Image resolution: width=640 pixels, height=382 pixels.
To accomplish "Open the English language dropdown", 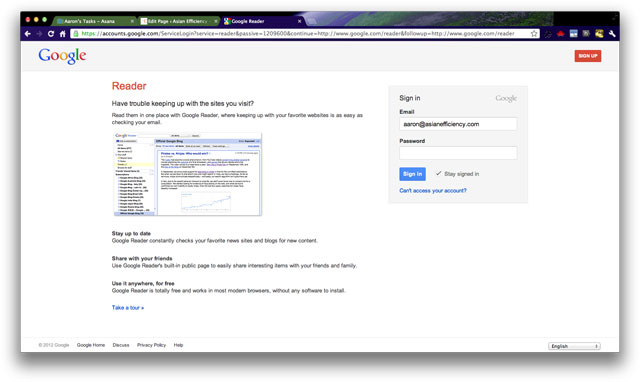I will [x=574, y=346].
